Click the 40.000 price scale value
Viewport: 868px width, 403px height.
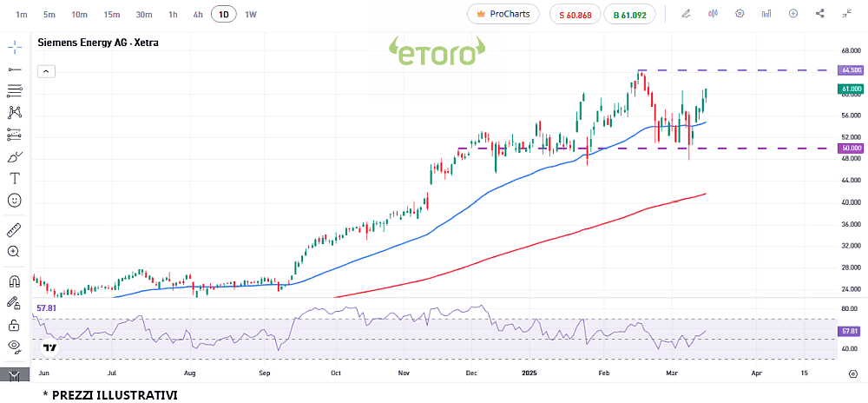click(851, 202)
